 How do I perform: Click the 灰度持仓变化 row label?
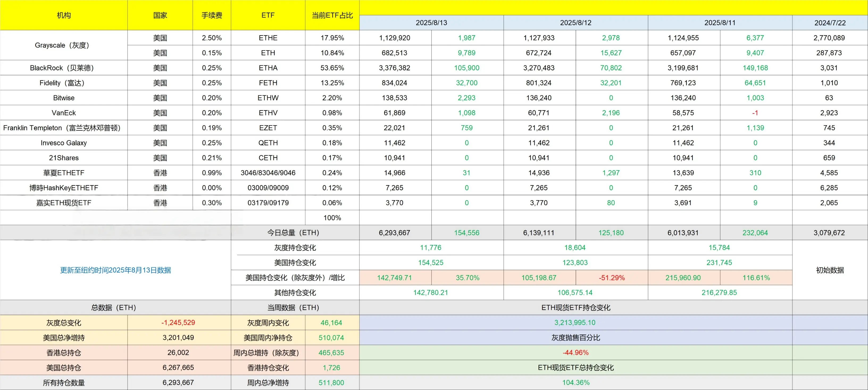[295, 248]
